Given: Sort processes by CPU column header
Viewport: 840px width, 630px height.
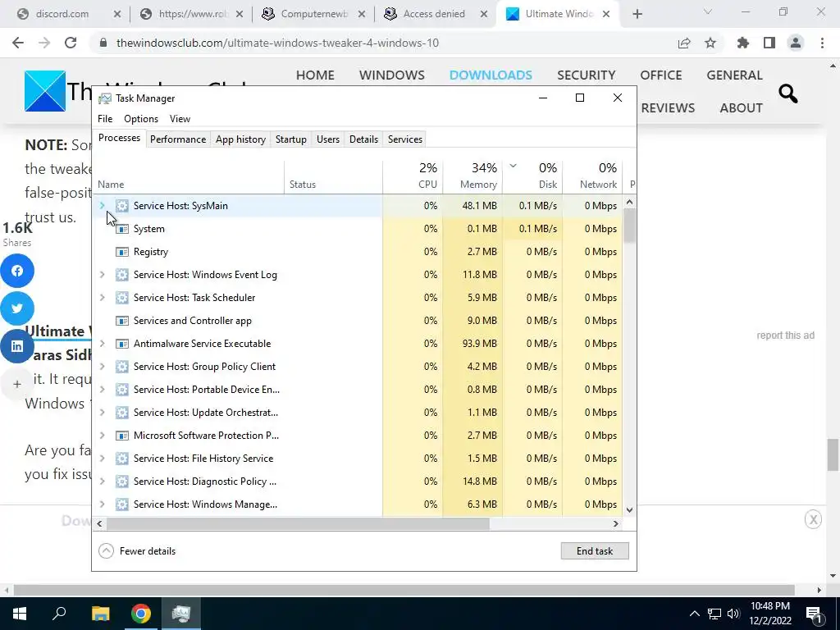Looking at the screenshot, I should pos(413,176).
